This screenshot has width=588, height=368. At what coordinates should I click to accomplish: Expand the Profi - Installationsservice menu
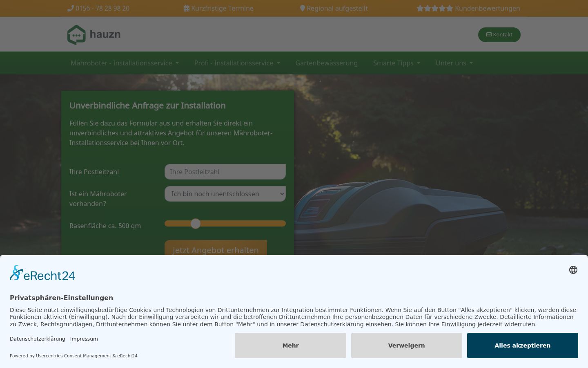coord(237,63)
